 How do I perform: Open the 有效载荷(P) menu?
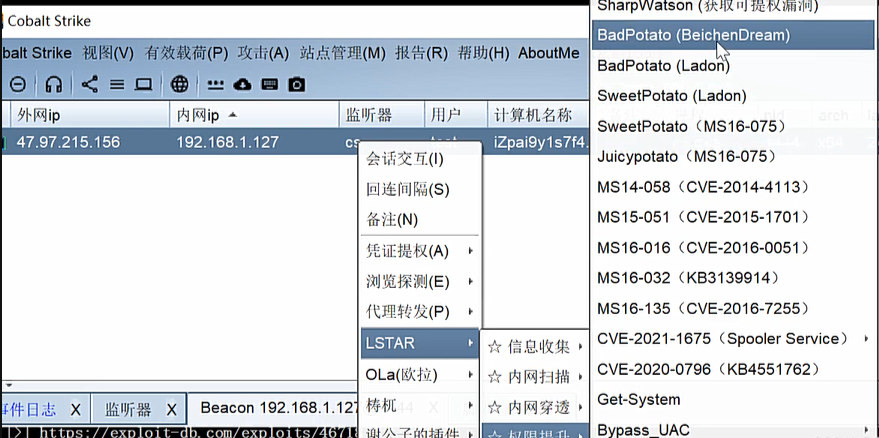[x=186, y=53]
